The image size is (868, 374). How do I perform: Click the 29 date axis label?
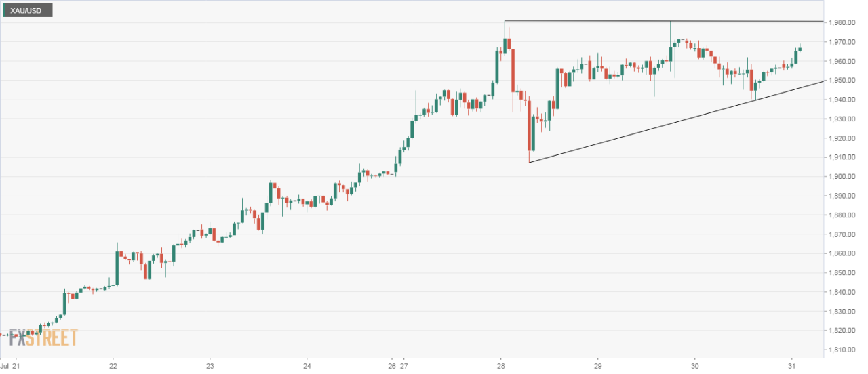(x=597, y=362)
